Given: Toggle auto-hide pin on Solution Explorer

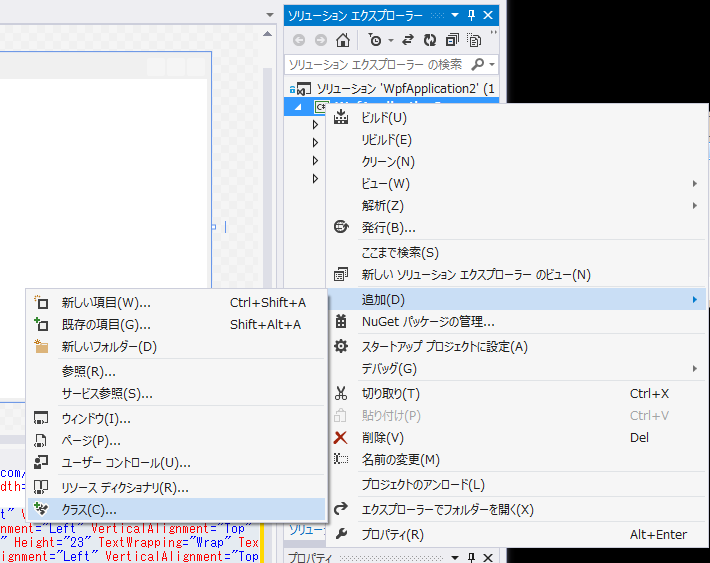Looking at the screenshot, I should [x=471, y=15].
